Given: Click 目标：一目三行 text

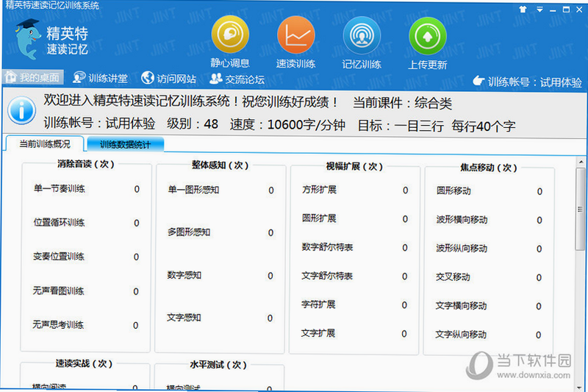Looking at the screenshot, I should 401,126.
